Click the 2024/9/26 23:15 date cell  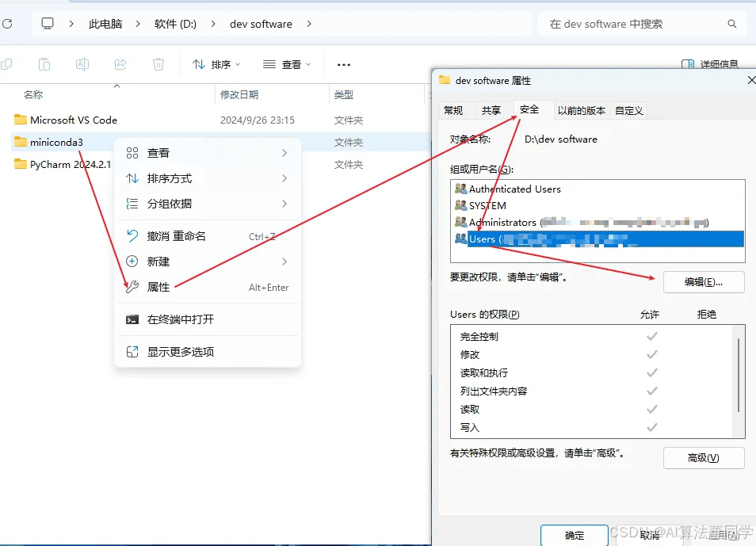(258, 120)
